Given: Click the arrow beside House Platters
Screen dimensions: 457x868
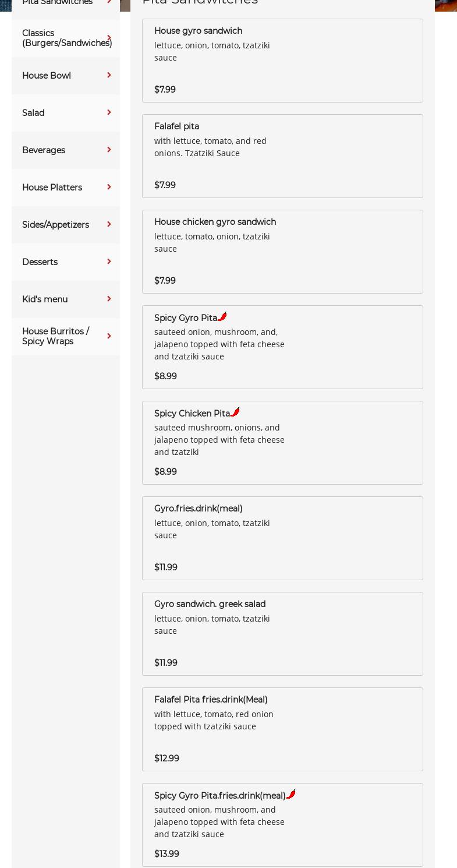Looking at the screenshot, I should 109,187.
